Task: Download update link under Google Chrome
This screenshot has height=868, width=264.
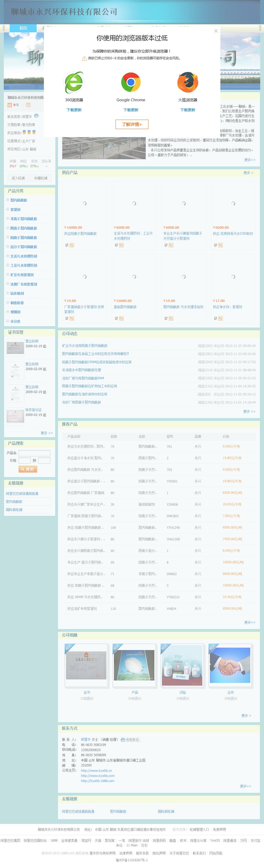Action: pos(131,110)
